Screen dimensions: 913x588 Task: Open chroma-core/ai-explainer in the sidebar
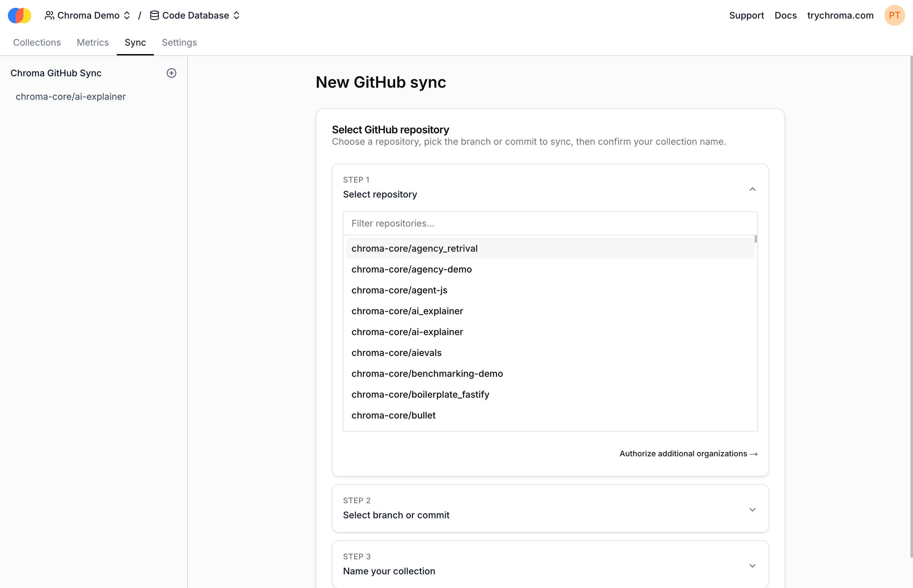tap(71, 96)
